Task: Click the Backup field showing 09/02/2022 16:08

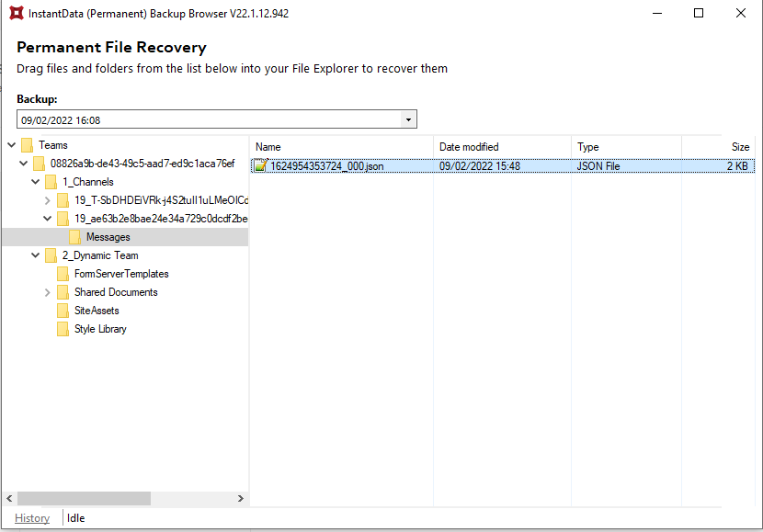Action: tap(217, 119)
